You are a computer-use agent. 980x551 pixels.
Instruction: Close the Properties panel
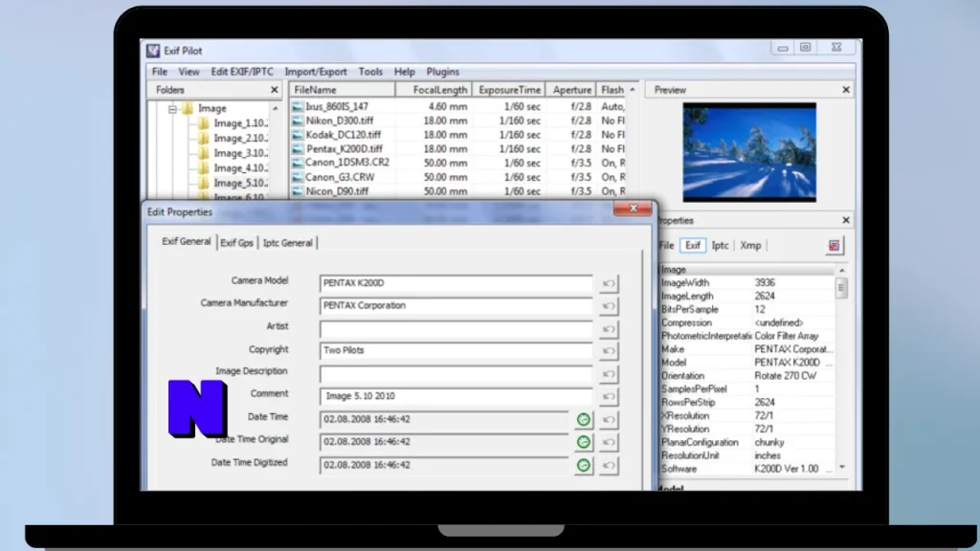click(846, 221)
